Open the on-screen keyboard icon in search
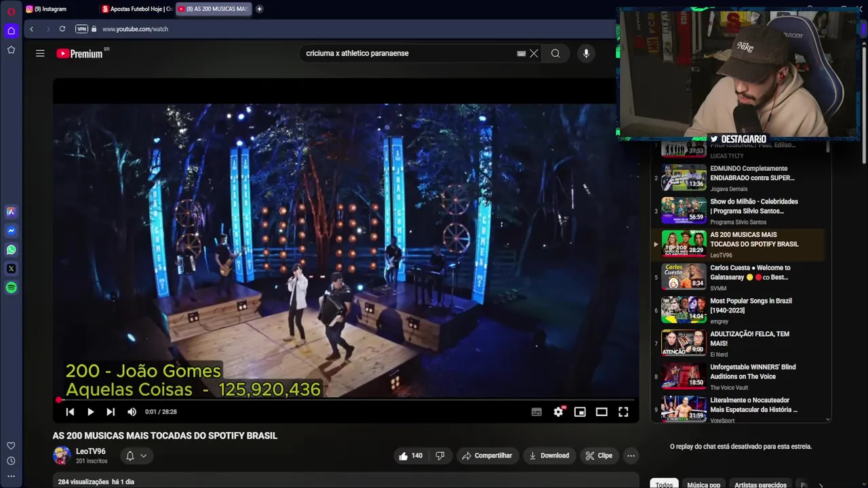The image size is (868, 488). tap(521, 54)
